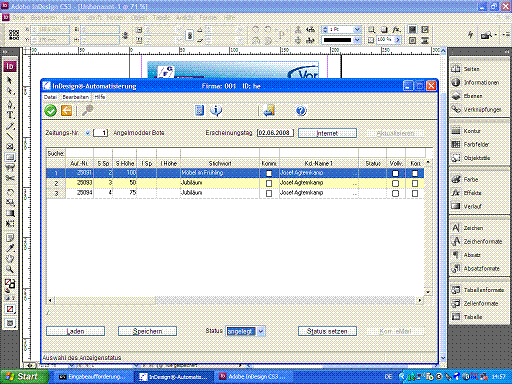Click the Status setzen button
The image size is (512, 384).
pos(327,331)
